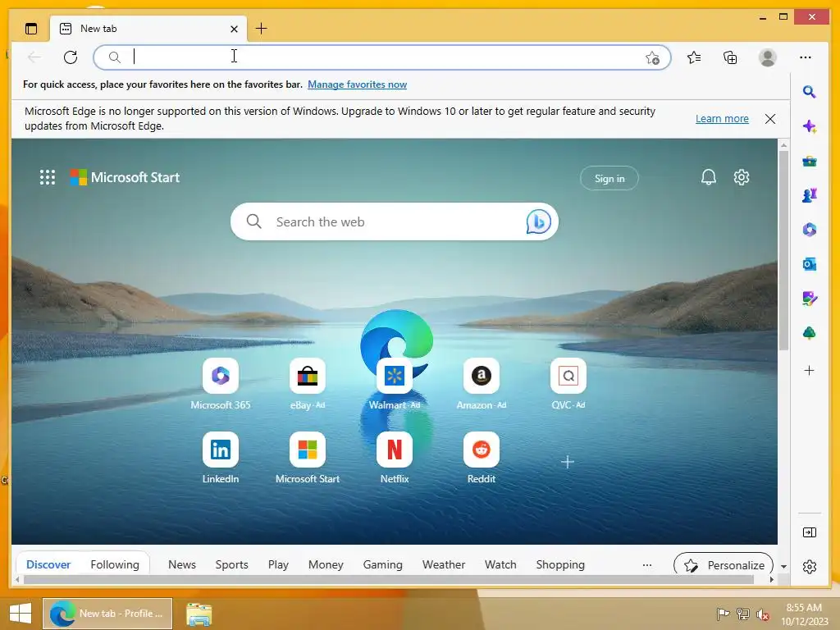Add a sidebar app with plus
Screen dimensions: 840x630
(810, 370)
